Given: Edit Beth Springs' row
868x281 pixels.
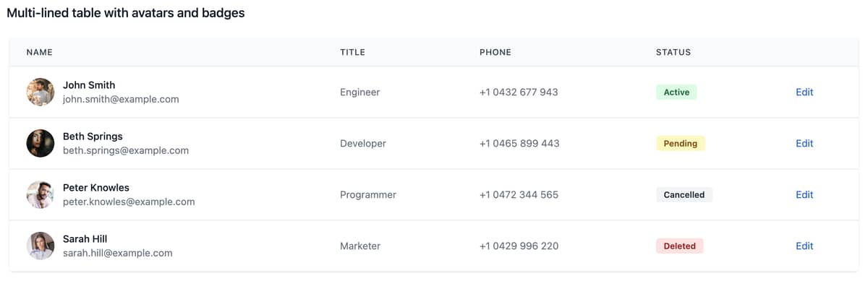Looking at the screenshot, I should 804,143.
